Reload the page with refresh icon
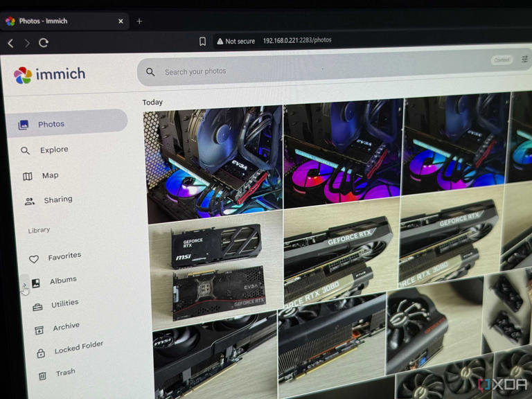532x399 pixels. coord(44,43)
